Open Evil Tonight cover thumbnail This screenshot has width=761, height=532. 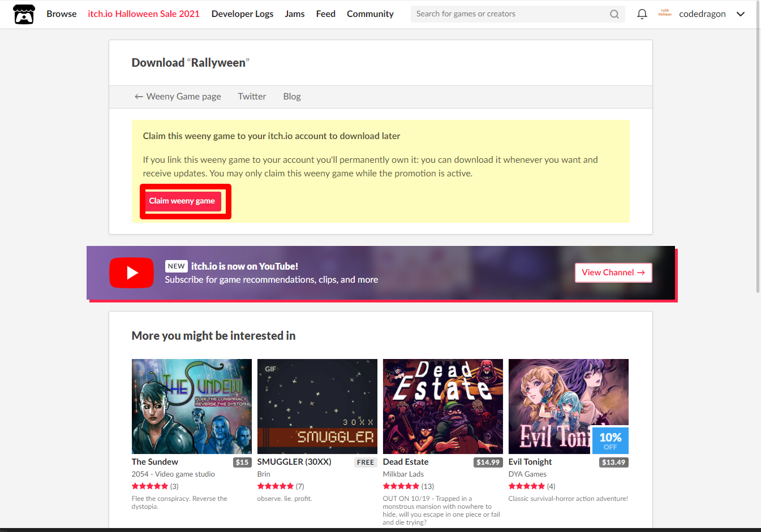pyautogui.click(x=569, y=406)
